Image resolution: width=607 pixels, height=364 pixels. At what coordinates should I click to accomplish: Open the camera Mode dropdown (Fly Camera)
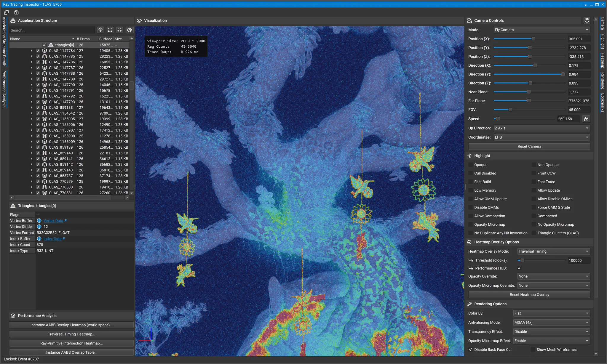(541, 30)
